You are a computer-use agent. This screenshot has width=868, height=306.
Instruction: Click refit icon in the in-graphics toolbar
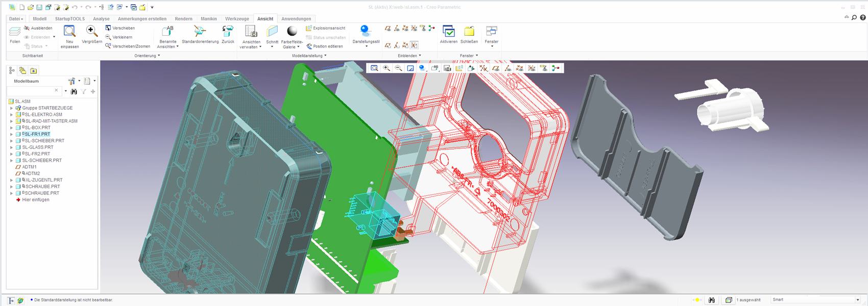click(x=374, y=68)
